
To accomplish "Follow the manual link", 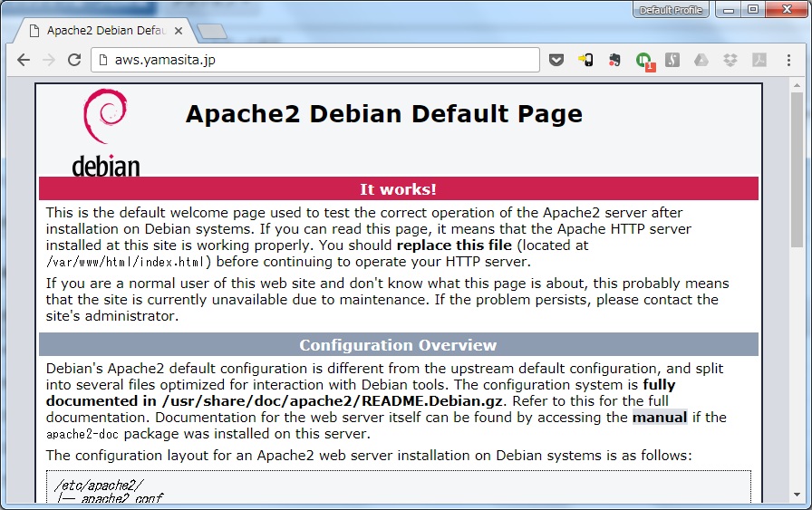I will pos(660,418).
